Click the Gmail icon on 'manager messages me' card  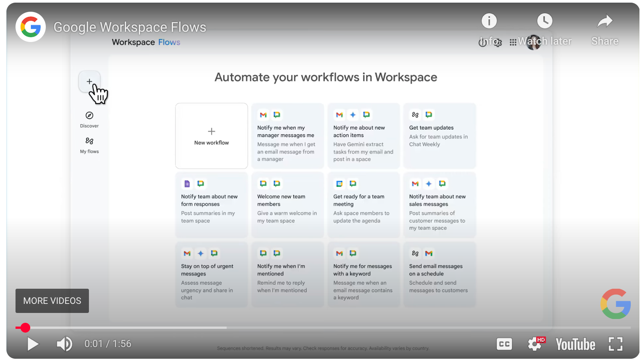click(263, 115)
